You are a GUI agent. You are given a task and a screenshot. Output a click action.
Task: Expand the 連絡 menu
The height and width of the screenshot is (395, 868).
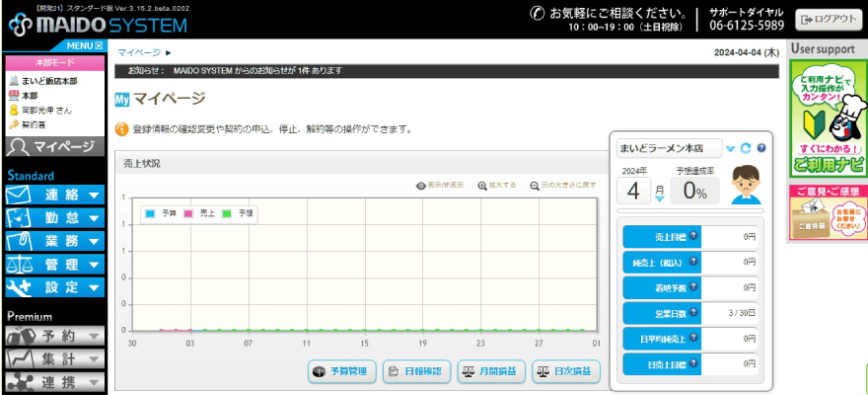pyautogui.click(x=55, y=195)
